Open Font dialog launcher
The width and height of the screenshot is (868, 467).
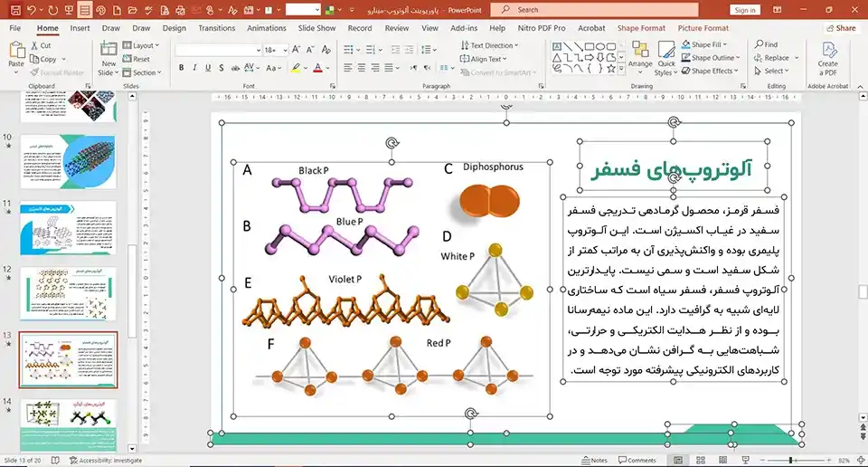tap(333, 86)
